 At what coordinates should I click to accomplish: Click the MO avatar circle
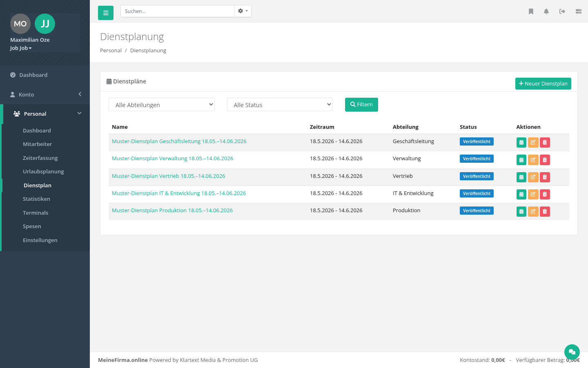click(x=20, y=24)
